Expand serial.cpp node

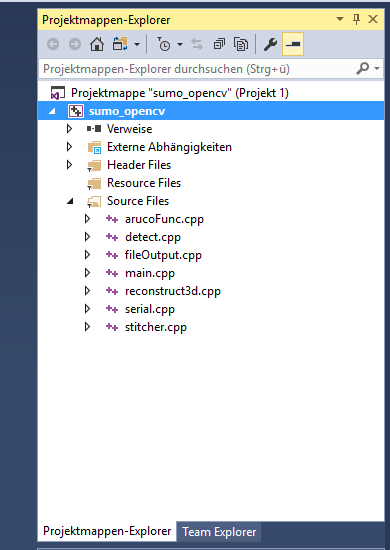tap(87, 308)
